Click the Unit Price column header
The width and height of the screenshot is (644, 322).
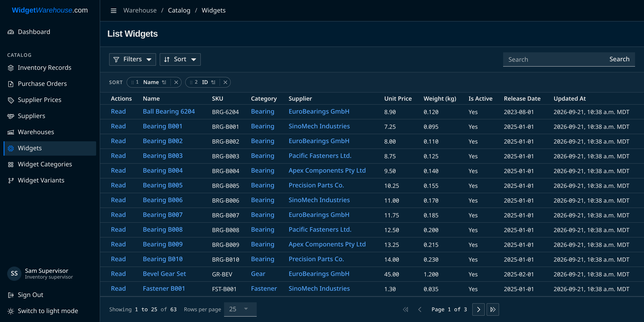tap(398, 99)
